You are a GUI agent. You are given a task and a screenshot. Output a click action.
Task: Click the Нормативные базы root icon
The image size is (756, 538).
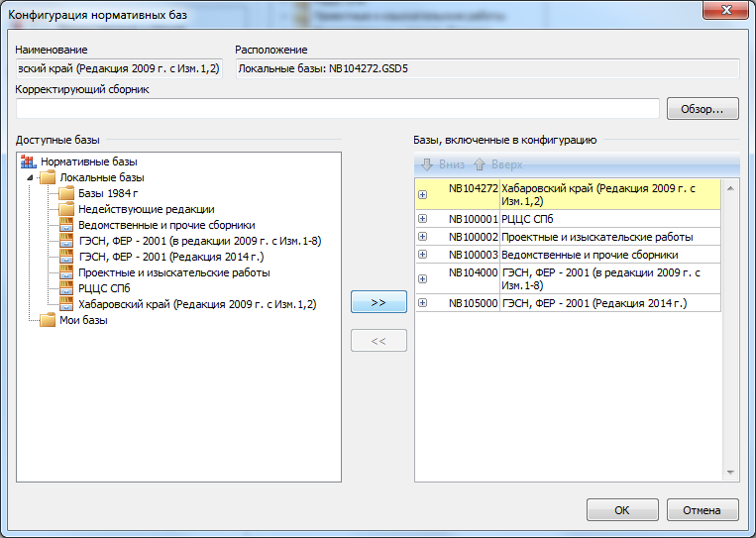29,161
